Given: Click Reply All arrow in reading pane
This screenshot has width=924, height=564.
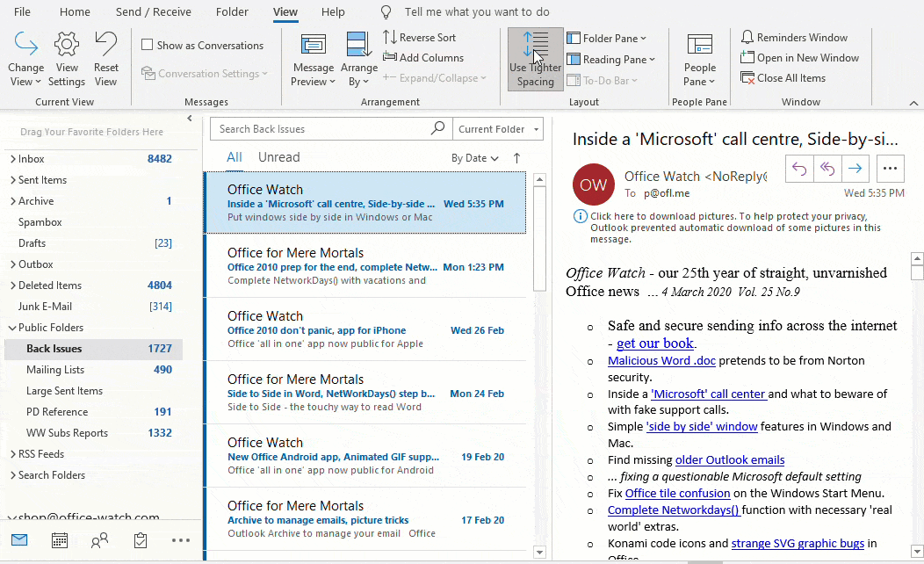Looking at the screenshot, I should (827, 169).
